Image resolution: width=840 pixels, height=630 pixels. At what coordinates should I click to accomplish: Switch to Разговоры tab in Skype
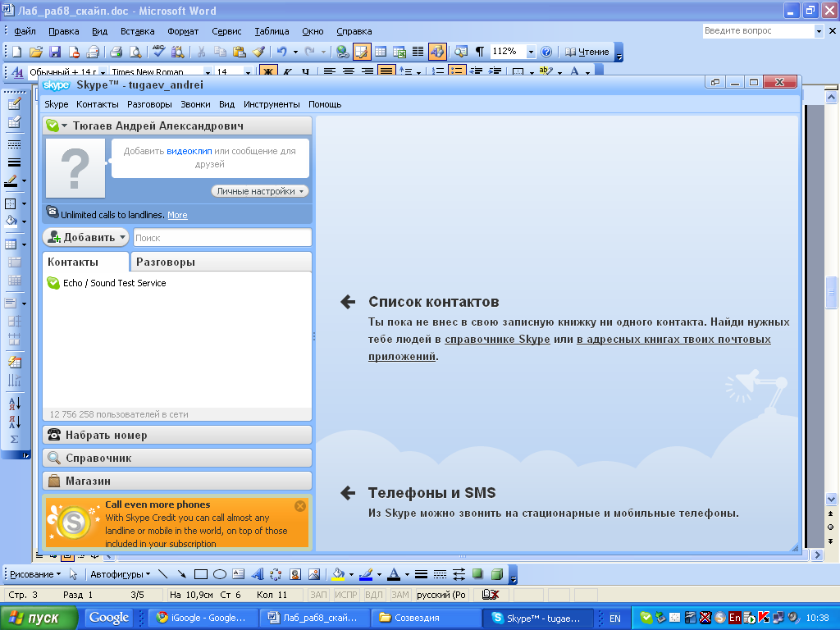[221, 262]
